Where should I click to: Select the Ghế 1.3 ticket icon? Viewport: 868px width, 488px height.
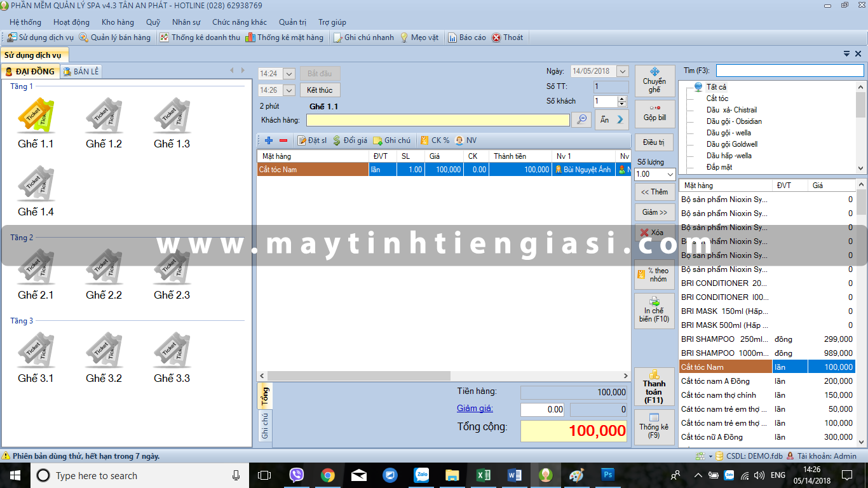[x=172, y=116]
